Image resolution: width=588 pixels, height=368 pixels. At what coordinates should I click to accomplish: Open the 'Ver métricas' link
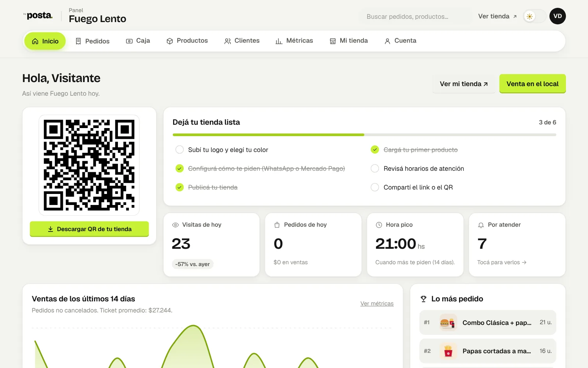[x=377, y=304]
